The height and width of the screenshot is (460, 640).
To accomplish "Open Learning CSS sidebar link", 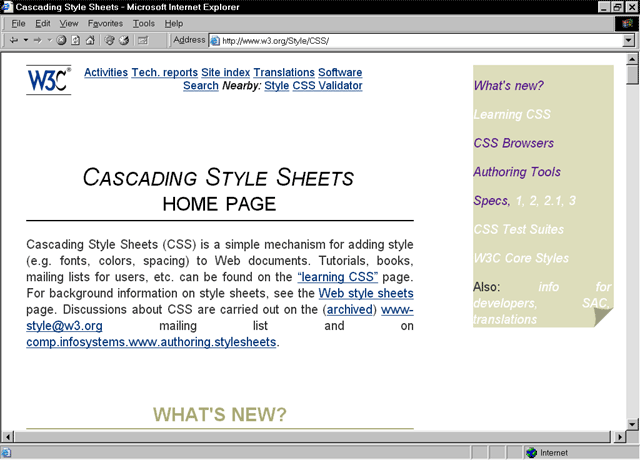I will [x=512, y=114].
